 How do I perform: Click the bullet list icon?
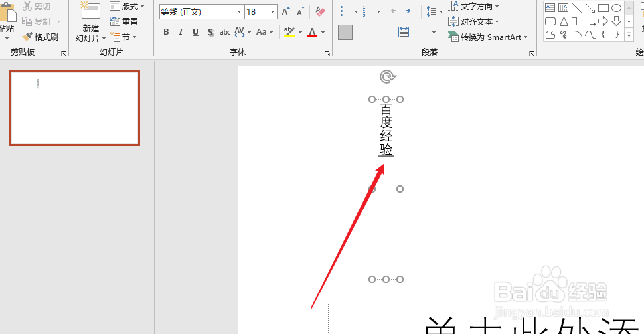[345, 11]
